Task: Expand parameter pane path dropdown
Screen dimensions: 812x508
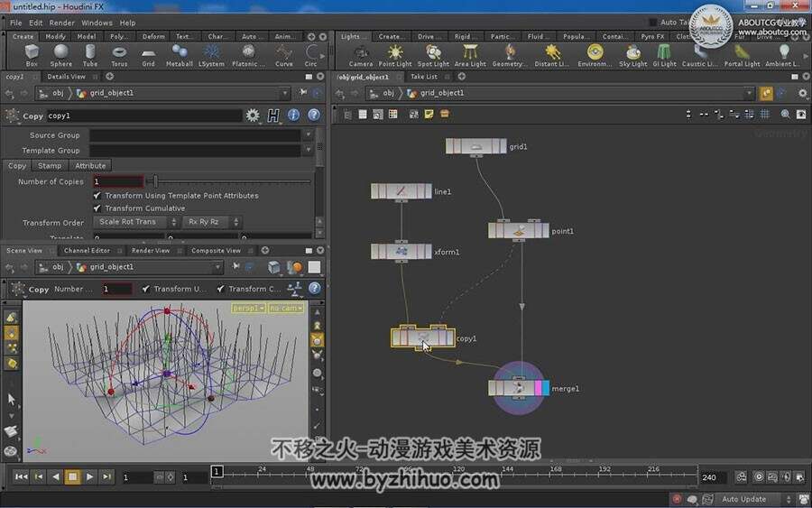Action: point(284,93)
